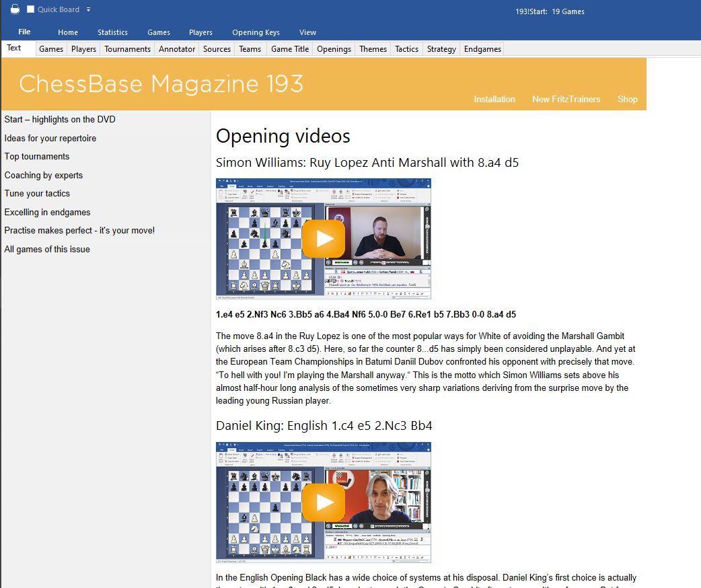701x588 pixels.
Task: Switch to the Tactics tab
Action: point(406,48)
